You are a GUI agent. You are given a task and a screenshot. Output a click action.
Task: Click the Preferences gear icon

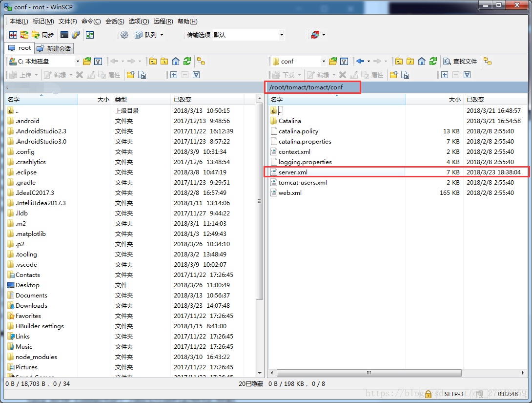tap(124, 35)
